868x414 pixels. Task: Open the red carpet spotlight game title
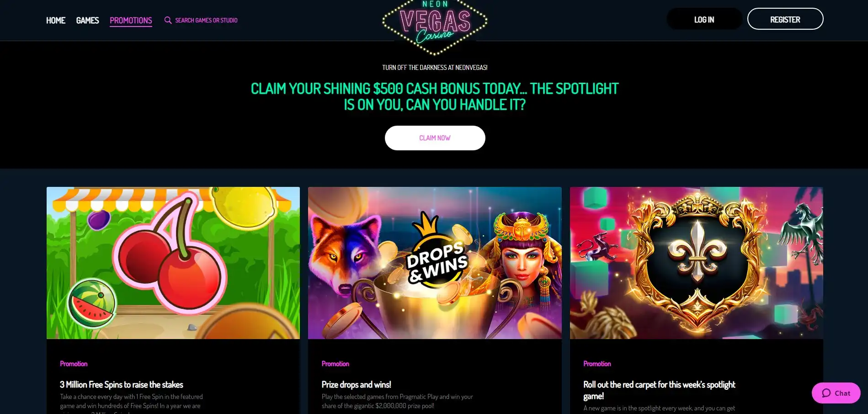coord(659,390)
